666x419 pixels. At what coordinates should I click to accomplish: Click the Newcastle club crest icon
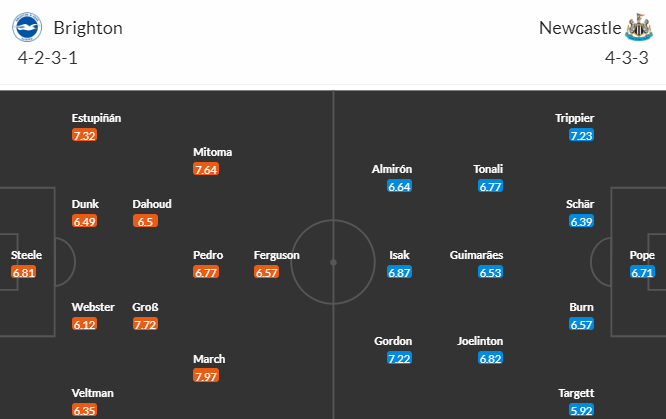click(639, 27)
